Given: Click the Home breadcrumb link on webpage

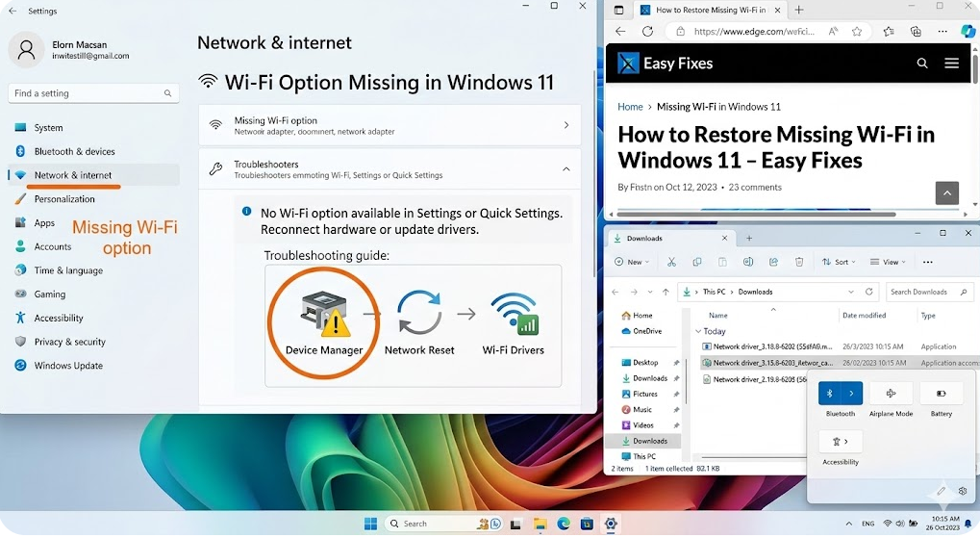Looking at the screenshot, I should (x=630, y=107).
